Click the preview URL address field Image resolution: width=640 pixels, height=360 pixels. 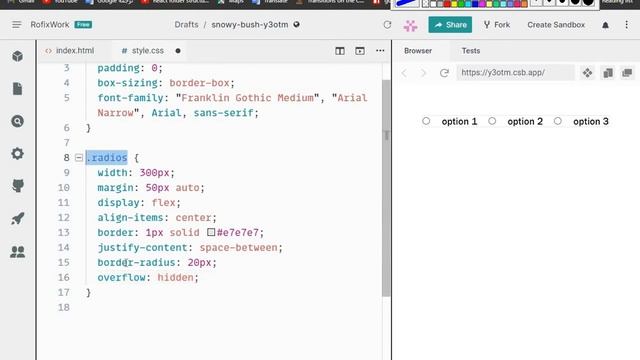515,73
